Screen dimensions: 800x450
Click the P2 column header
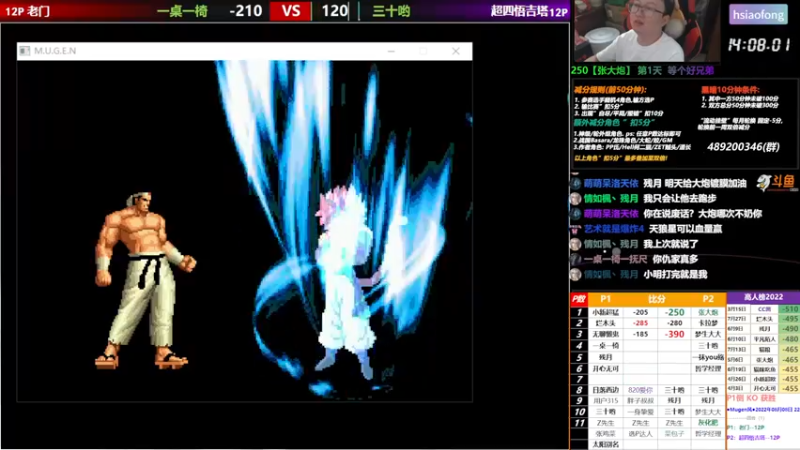[708, 299]
